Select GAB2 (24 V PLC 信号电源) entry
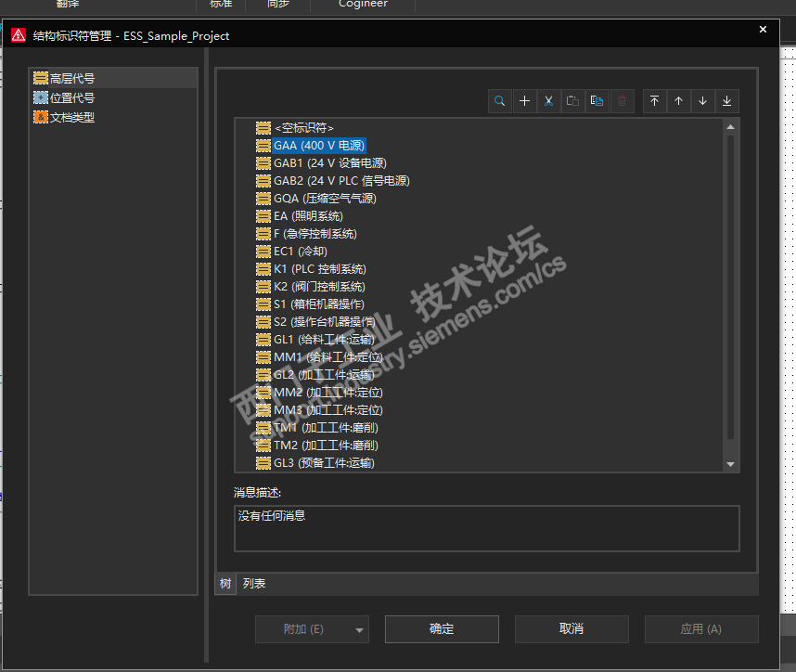 click(341, 181)
